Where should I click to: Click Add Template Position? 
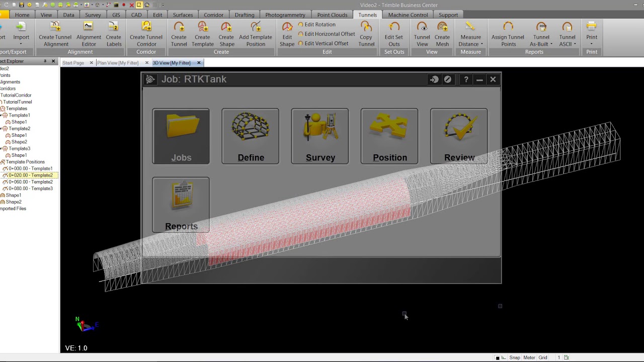(256, 34)
